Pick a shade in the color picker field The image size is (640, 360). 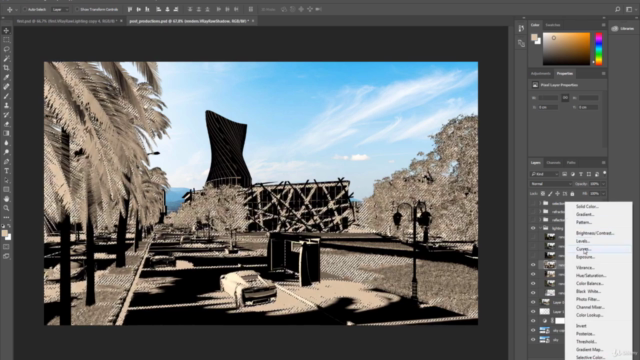click(566, 49)
